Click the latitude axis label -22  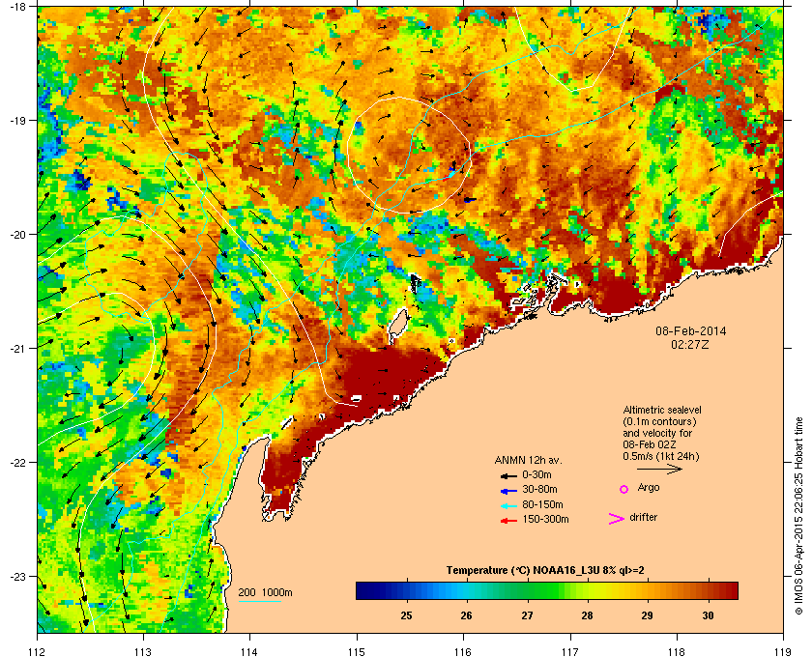(17, 463)
